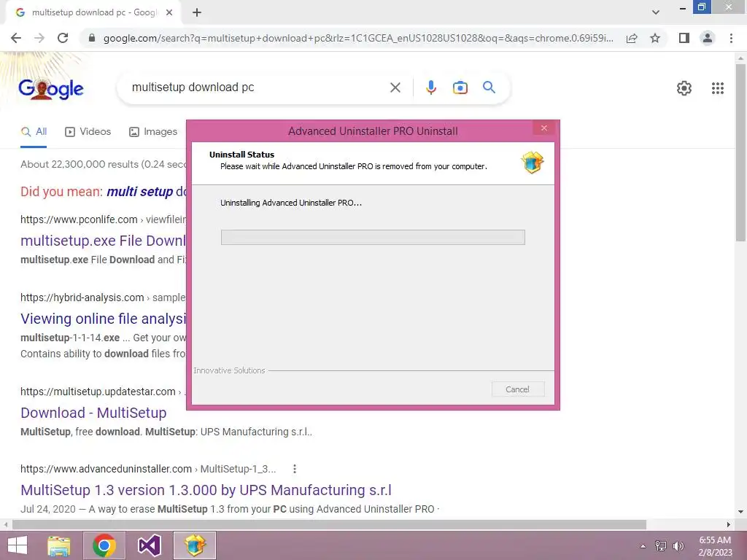Switch to the Images results tab
Viewport: 747px width, 560px height.
153,132
